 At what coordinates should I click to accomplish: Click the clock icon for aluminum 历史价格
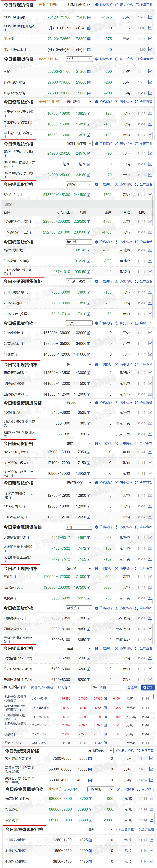[x=117, y=59]
